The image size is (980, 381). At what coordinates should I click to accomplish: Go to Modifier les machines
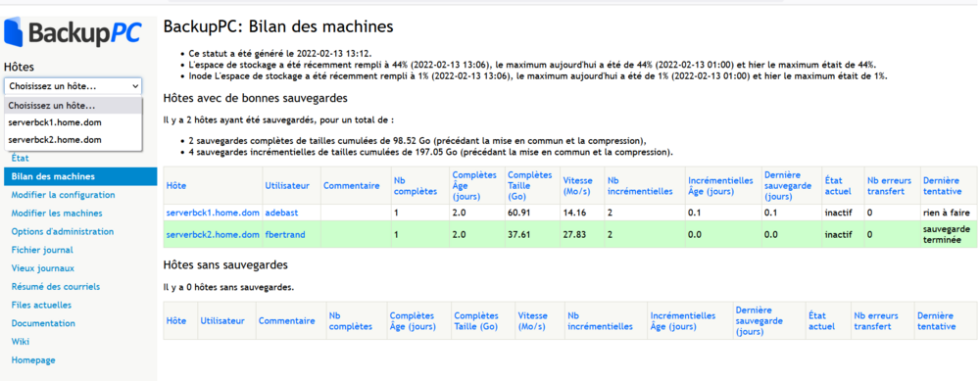pos(57,213)
